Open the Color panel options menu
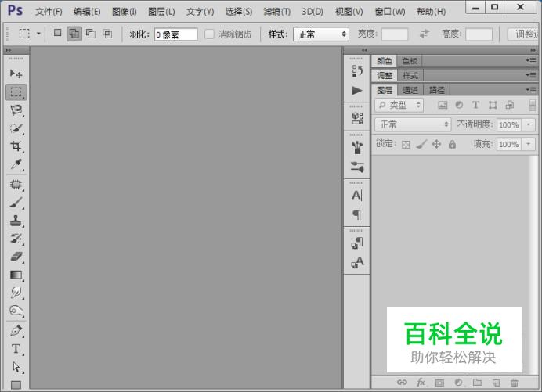This screenshot has height=392, width=542. (532, 61)
